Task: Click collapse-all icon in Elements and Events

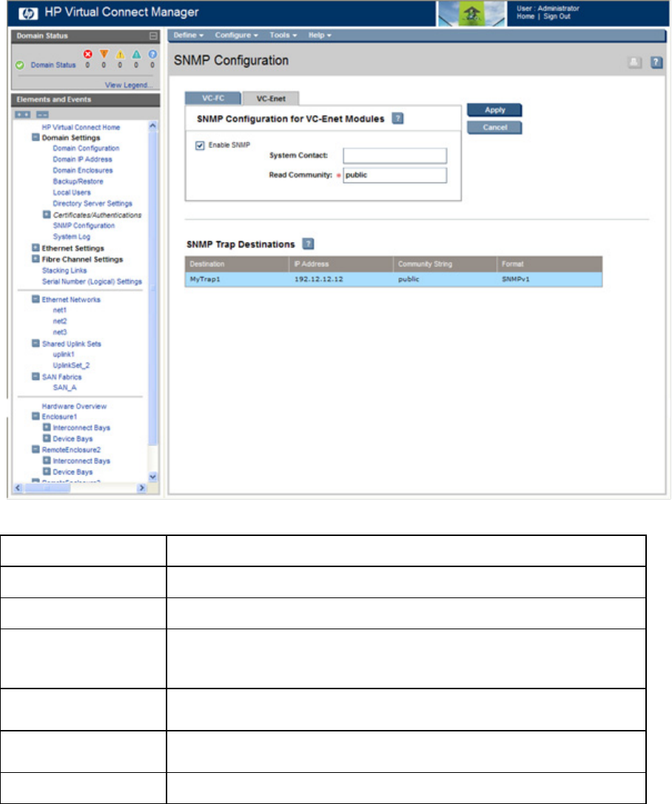Action: pos(42,114)
